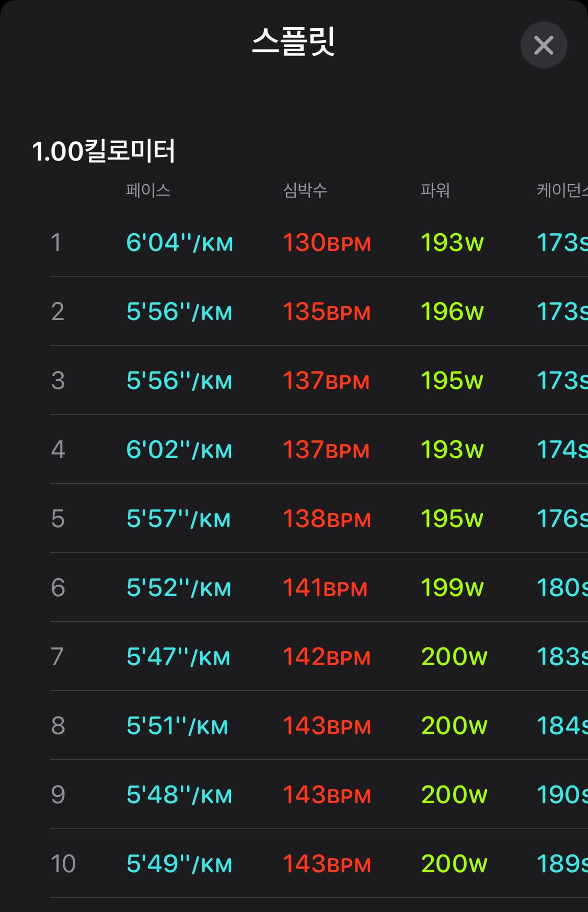Tap the 138BPM heart rate in split 5
Viewport: 588px width, 912px height.
(x=327, y=519)
